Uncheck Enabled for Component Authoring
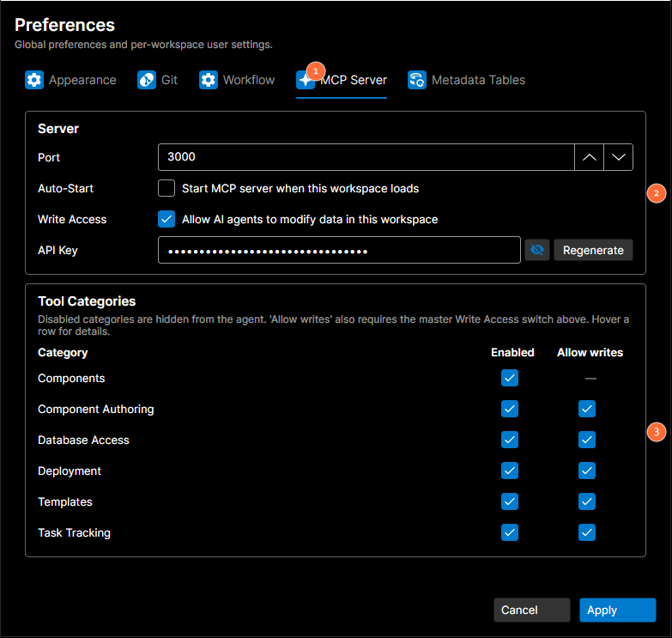The height and width of the screenshot is (638, 672). click(x=510, y=409)
